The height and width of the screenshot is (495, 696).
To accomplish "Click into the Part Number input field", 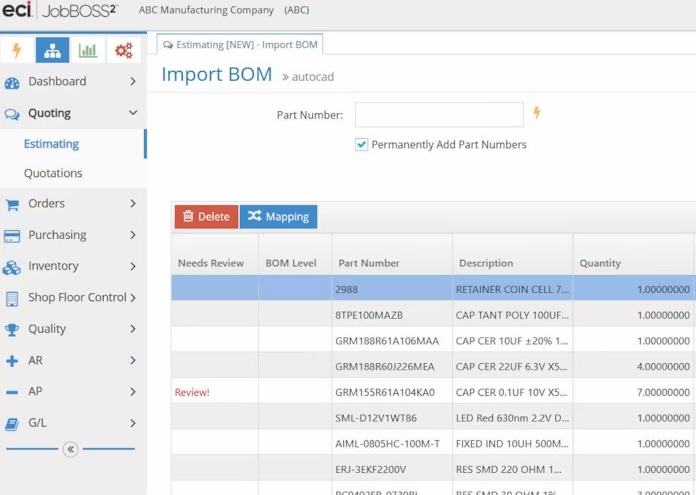I will (439, 115).
